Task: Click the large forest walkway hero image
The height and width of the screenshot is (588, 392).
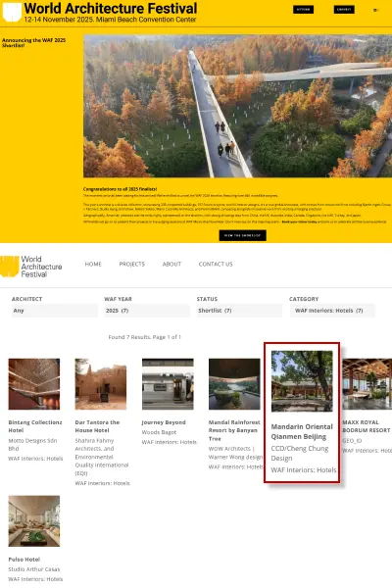Action: point(237,106)
